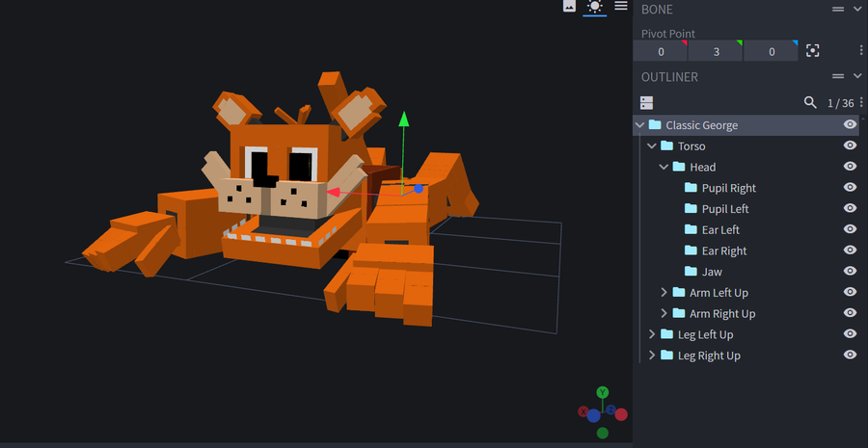Image resolution: width=868 pixels, height=448 pixels.
Task: Click the Outliner panel drag handle
Action: click(838, 76)
